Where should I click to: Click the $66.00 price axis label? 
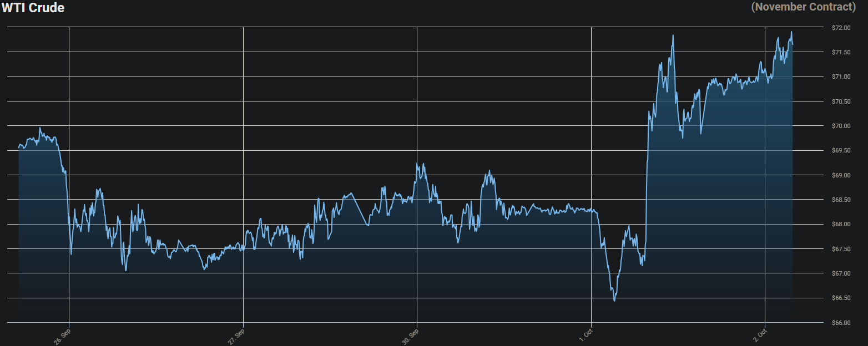coord(841,323)
